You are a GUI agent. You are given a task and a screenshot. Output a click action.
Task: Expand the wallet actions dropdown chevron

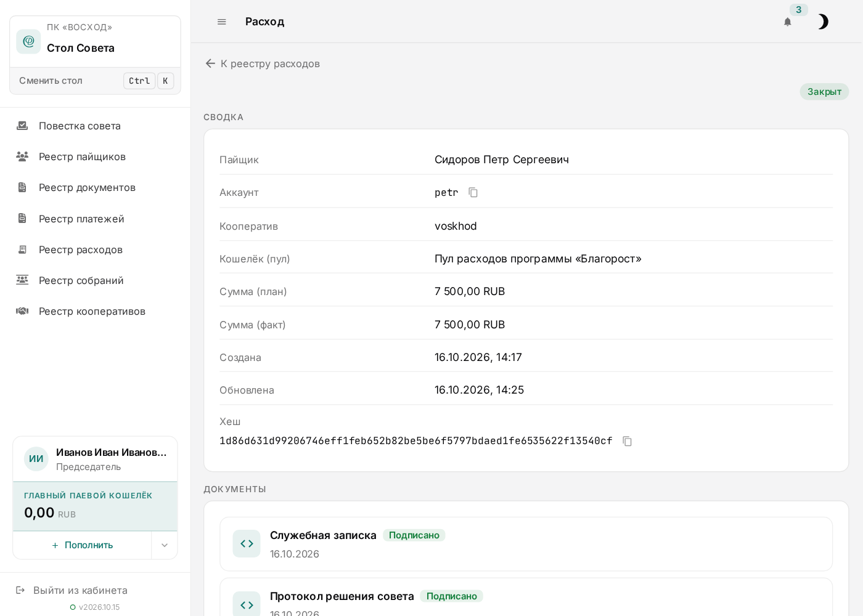click(165, 545)
